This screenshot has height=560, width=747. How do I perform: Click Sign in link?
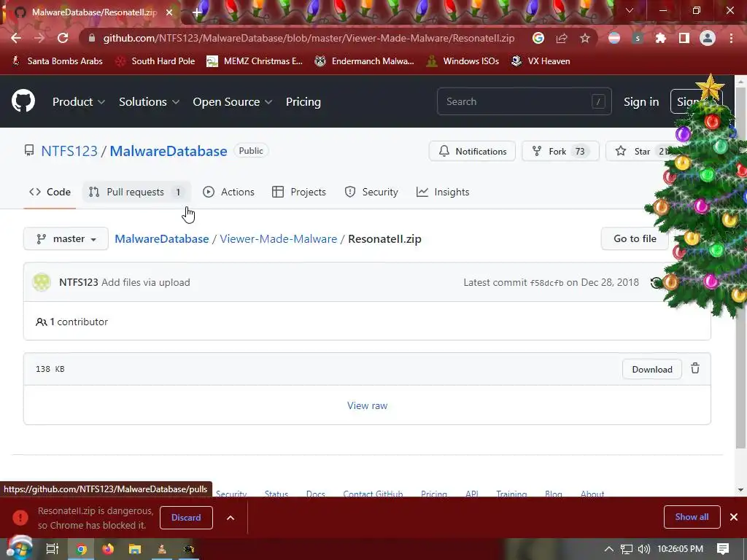point(641,102)
